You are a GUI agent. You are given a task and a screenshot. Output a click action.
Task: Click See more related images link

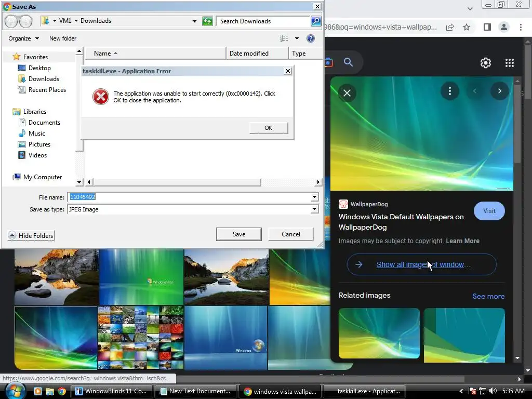pos(488,296)
